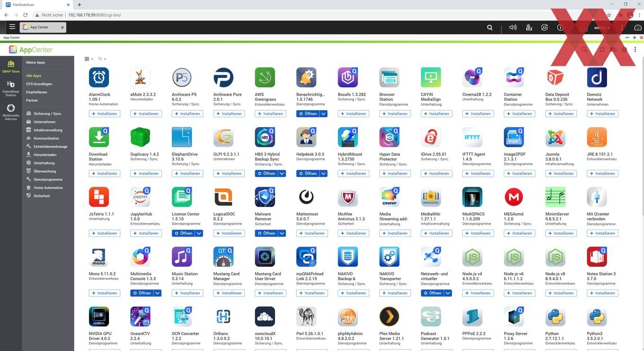The height and width of the screenshot is (351, 644).
Task: Open Malware Remover via Öffnen
Action: 267,233
